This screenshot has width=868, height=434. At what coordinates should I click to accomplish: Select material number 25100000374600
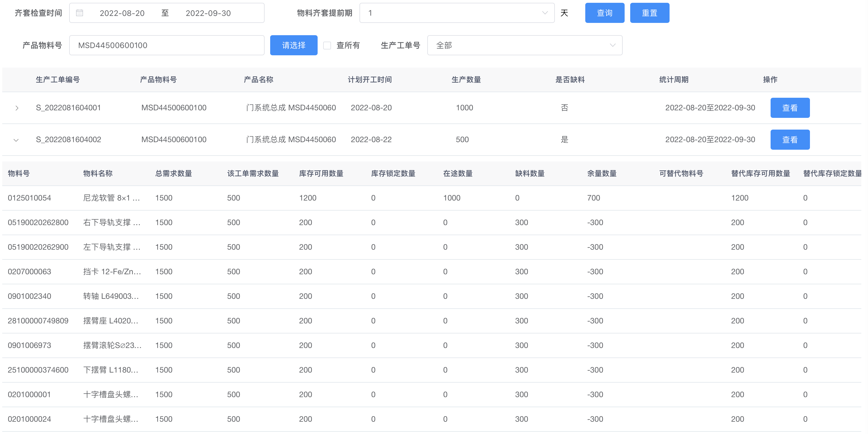point(38,370)
